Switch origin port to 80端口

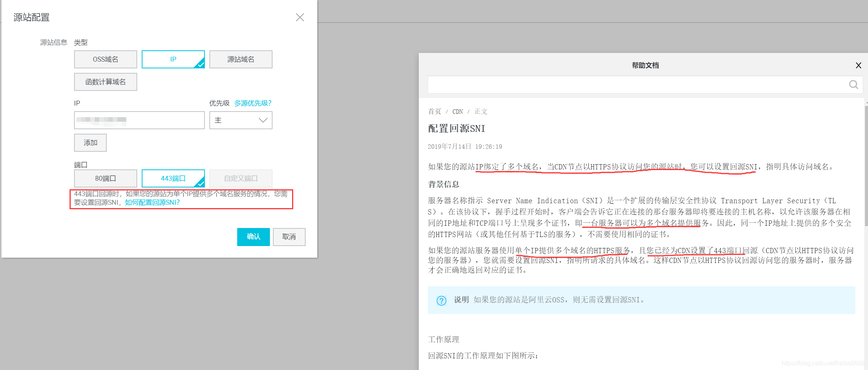pyautogui.click(x=105, y=178)
